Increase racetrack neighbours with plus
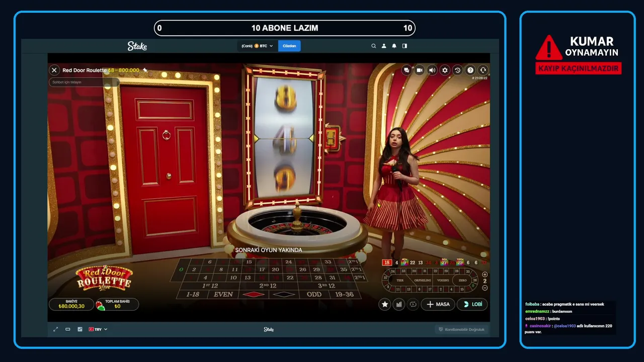 pos(485,275)
